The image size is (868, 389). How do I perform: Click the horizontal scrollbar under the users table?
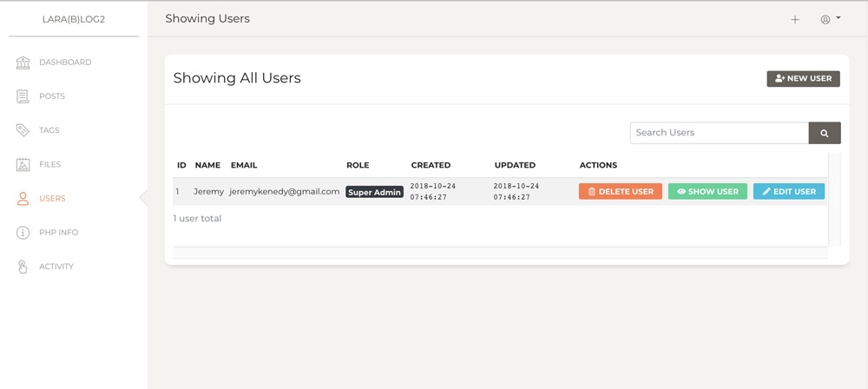point(501,253)
